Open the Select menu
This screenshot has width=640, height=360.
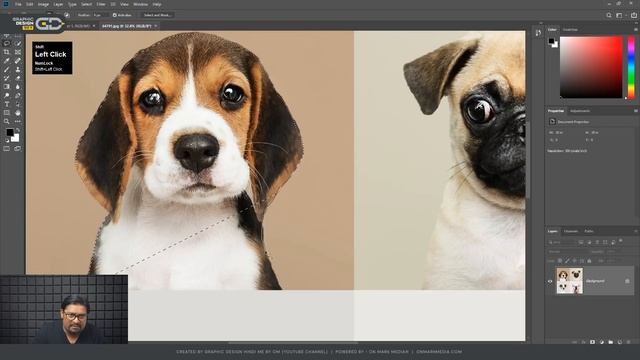(87, 4)
